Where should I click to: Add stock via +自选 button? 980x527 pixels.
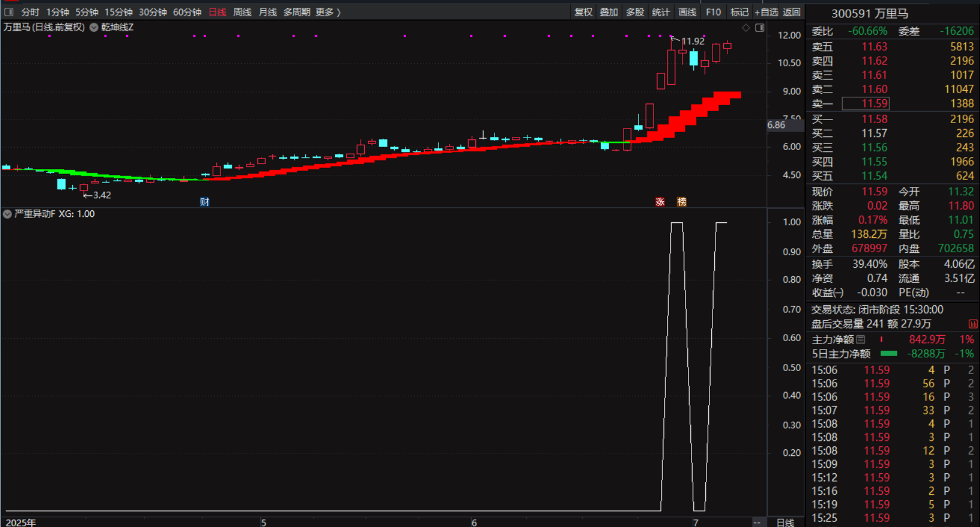766,12
